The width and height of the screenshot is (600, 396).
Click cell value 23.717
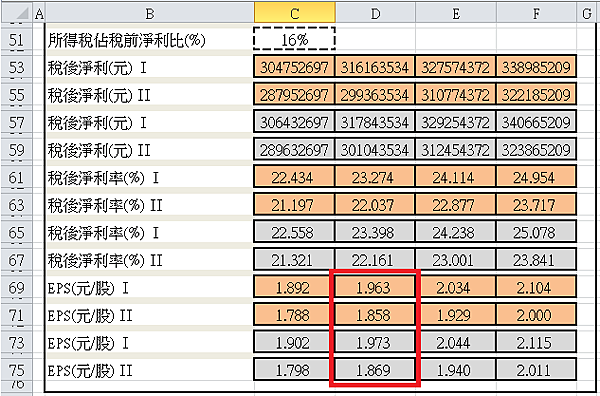[x=536, y=205]
